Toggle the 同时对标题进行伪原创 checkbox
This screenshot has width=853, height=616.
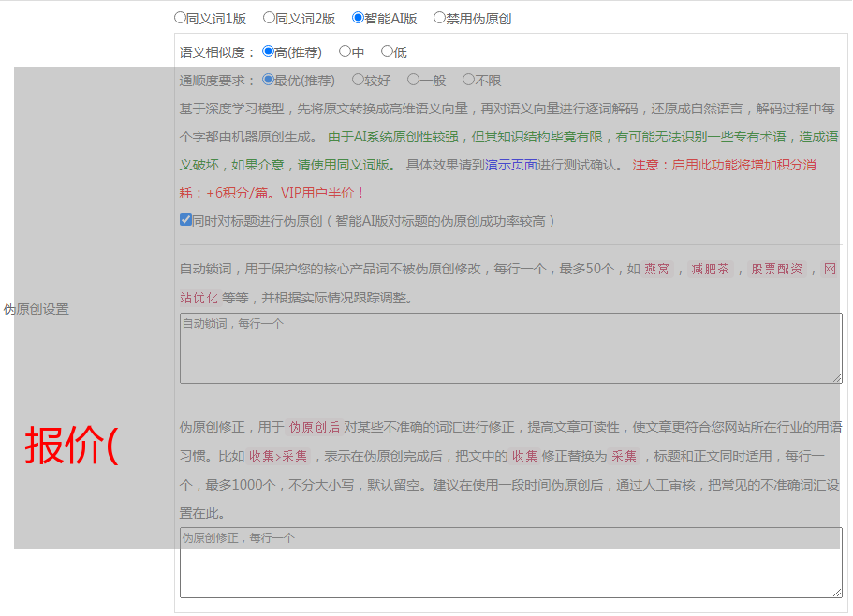(185, 221)
